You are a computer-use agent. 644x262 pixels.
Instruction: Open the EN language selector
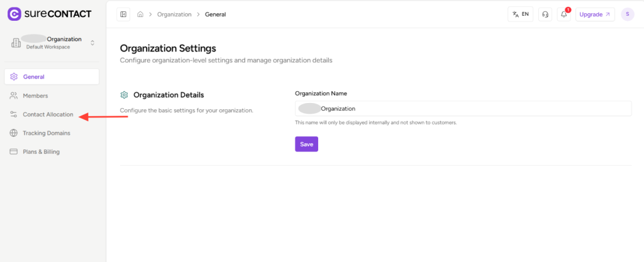pos(520,14)
